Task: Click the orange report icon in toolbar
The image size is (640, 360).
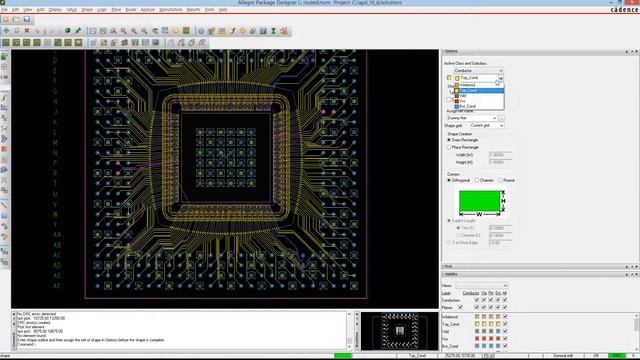Action: coord(284,31)
